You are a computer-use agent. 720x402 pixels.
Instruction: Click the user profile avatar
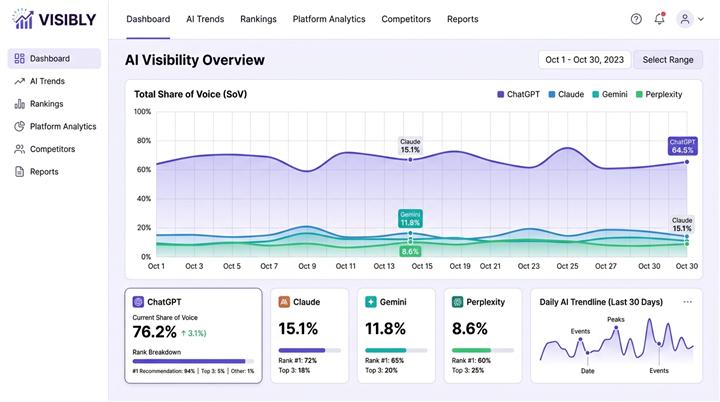coord(685,19)
